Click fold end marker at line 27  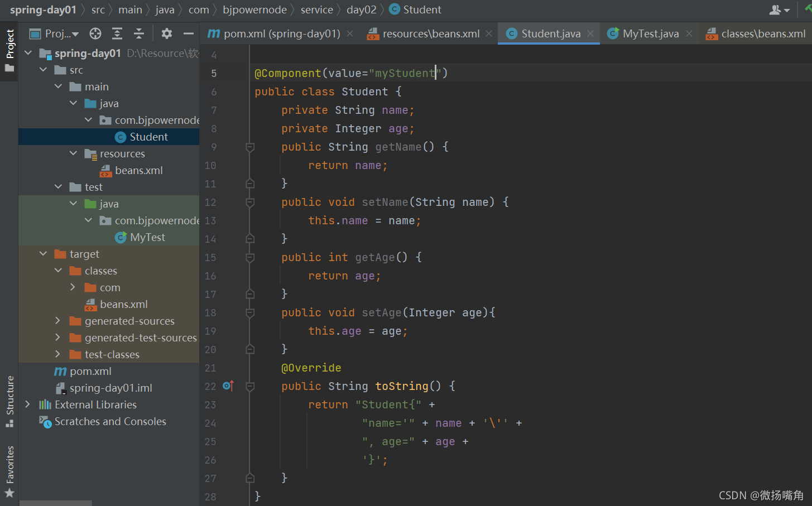[250, 478]
